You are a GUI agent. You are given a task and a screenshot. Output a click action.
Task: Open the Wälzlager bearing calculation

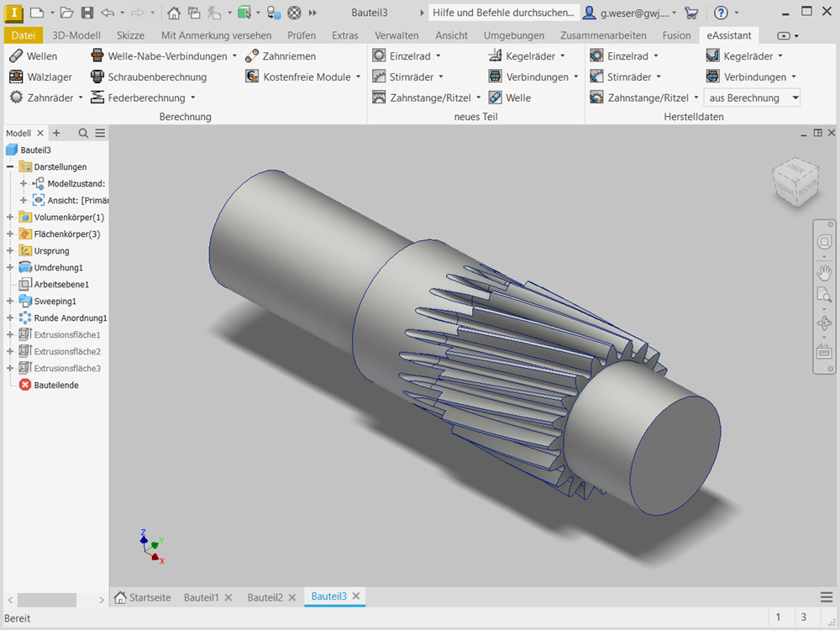coord(17,77)
